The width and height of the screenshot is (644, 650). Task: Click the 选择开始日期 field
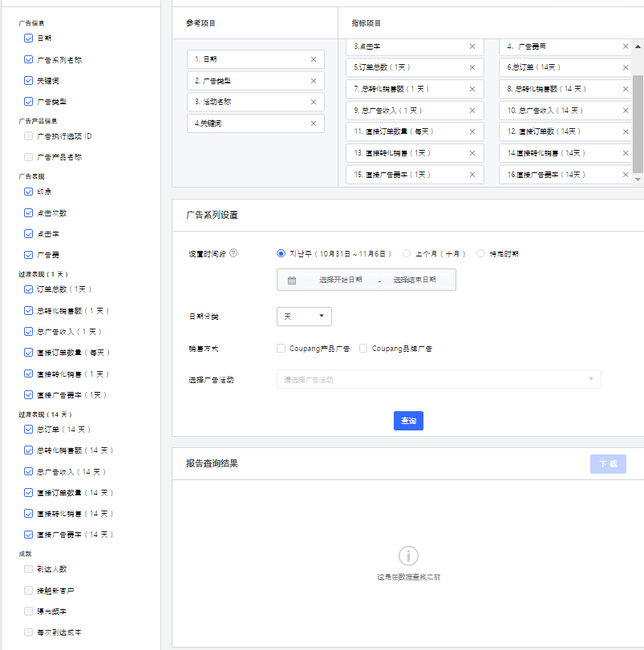341,280
